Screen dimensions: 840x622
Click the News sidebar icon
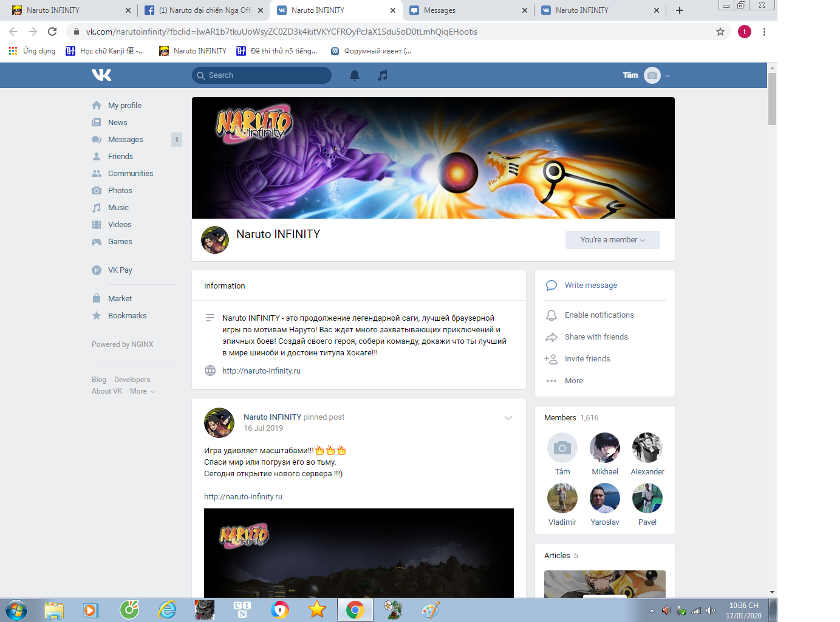(97, 122)
